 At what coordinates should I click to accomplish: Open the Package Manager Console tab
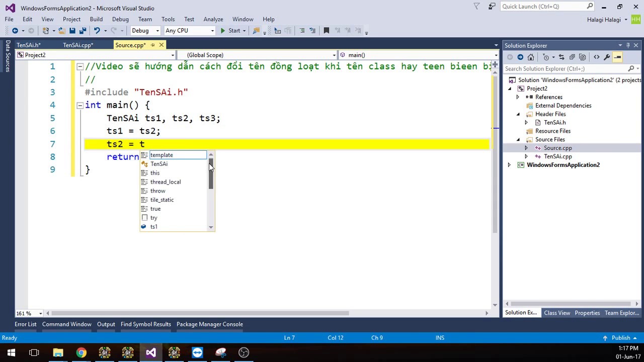210,324
